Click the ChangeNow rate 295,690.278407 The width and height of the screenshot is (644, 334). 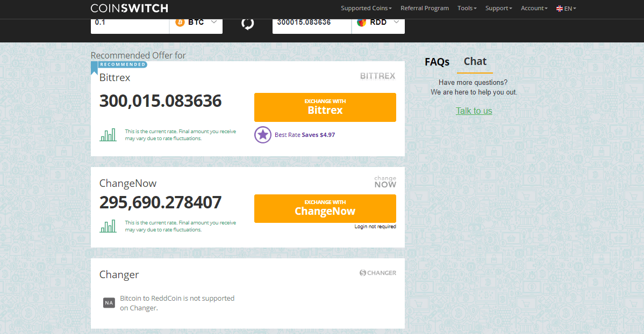pyautogui.click(x=161, y=202)
